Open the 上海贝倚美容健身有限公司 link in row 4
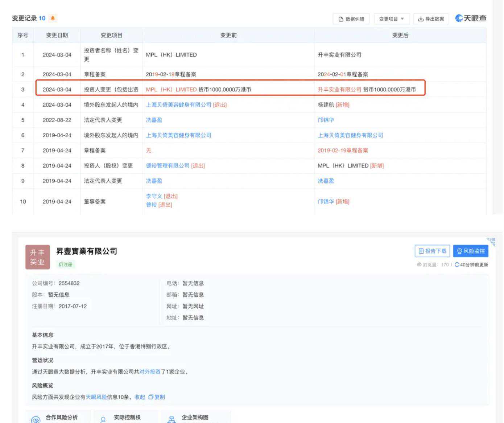This screenshot has width=504, height=423. click(178, 105)
